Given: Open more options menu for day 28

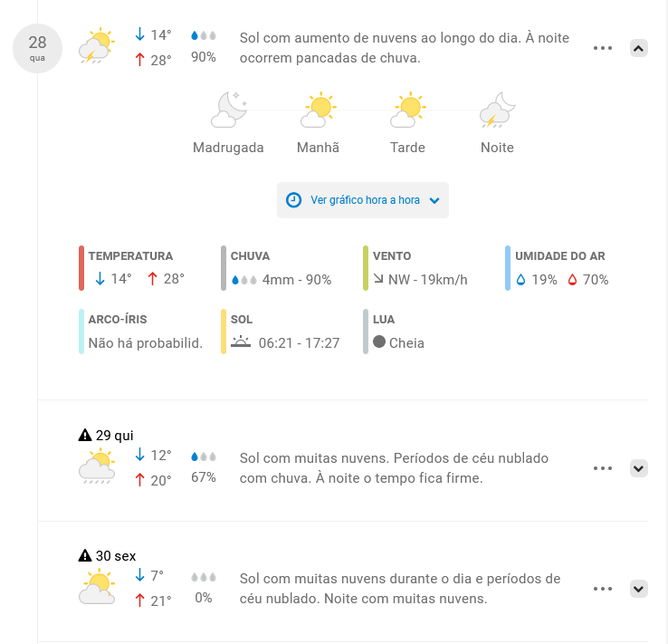Looking at the screenshot, I should click(603, 48).
